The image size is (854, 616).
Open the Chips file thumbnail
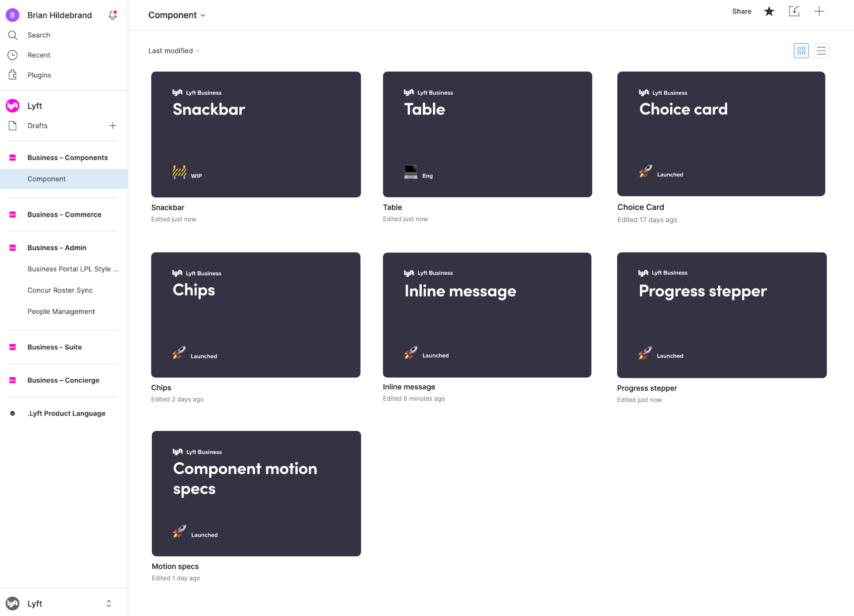pyautogui.click(x=256, y=315)
